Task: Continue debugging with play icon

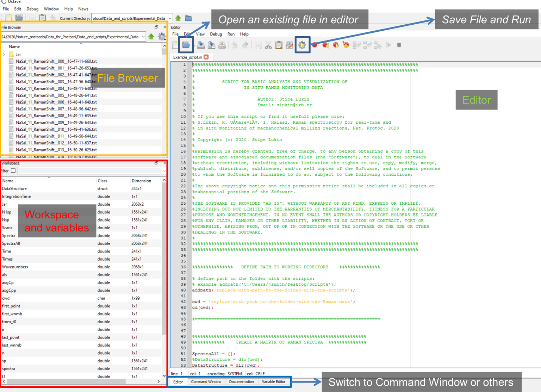Action: click(x=388, y=45)
